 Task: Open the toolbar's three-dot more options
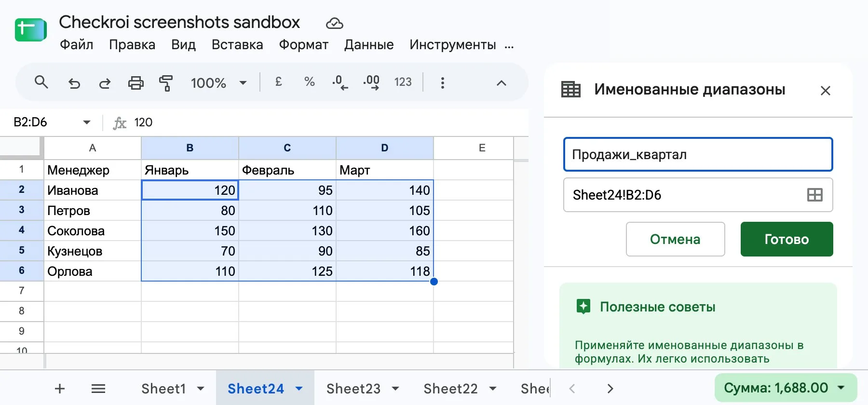pyautogui.click(x=442, y=83)
